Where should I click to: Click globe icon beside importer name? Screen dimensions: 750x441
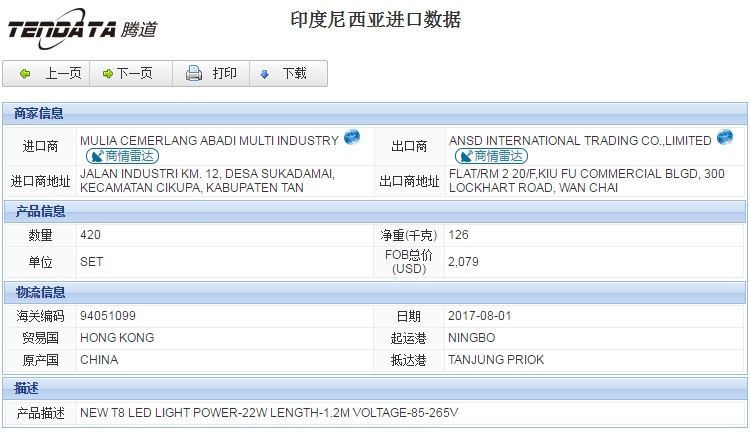pos(352,138)
